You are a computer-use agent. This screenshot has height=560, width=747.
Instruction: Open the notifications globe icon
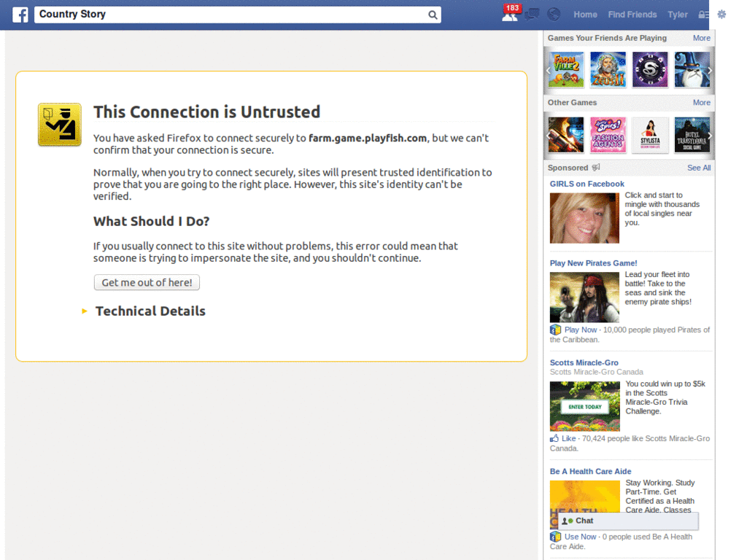click(554, 15)
